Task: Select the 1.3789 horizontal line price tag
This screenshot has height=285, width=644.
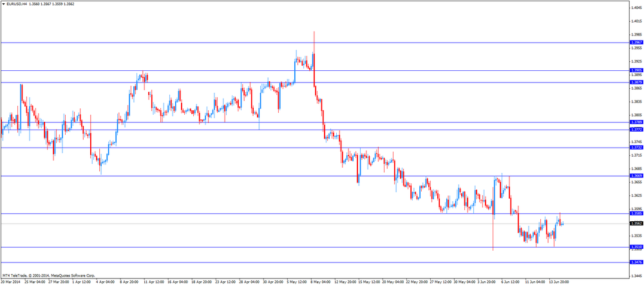Action: [x=637, y=122]
